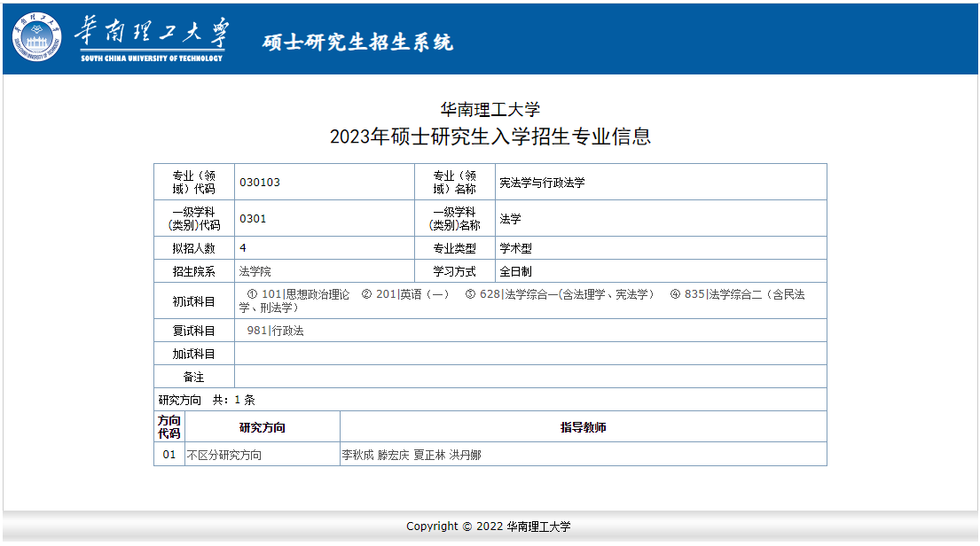
Task: Click the Copyright © 2022 华南理工大学 footer
Action: click(488, 526)
